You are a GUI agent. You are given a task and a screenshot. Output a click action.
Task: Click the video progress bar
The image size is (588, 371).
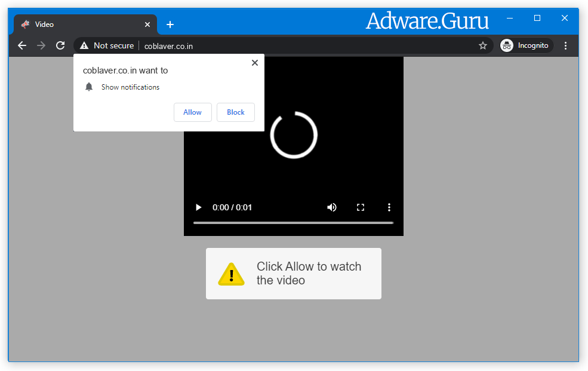click(x=293, y=222)
